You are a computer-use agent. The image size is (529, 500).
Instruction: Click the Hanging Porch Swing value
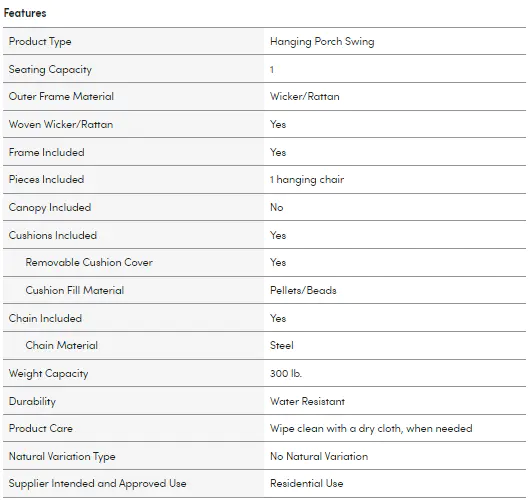click(x=322, y=42)
